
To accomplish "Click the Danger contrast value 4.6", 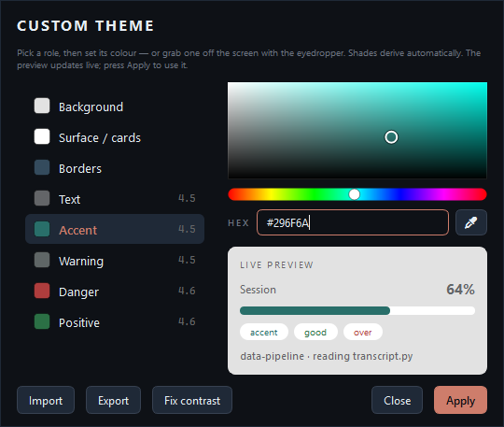I will pyautogui.click(x=187, y=291).
